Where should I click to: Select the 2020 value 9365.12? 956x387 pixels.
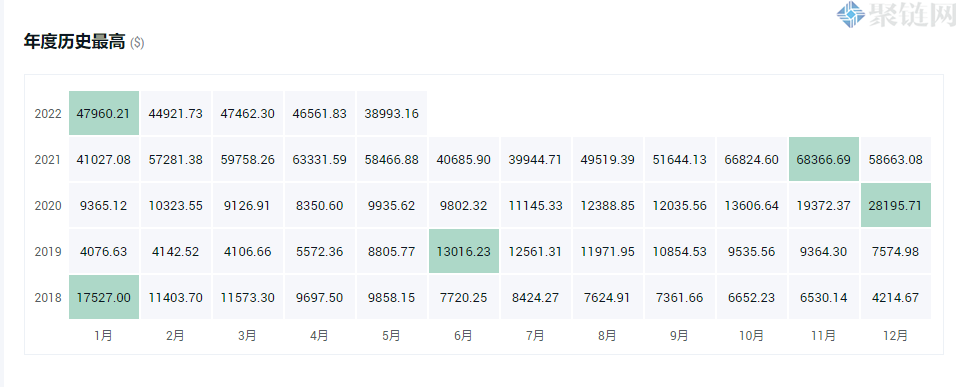pos(104,205)
